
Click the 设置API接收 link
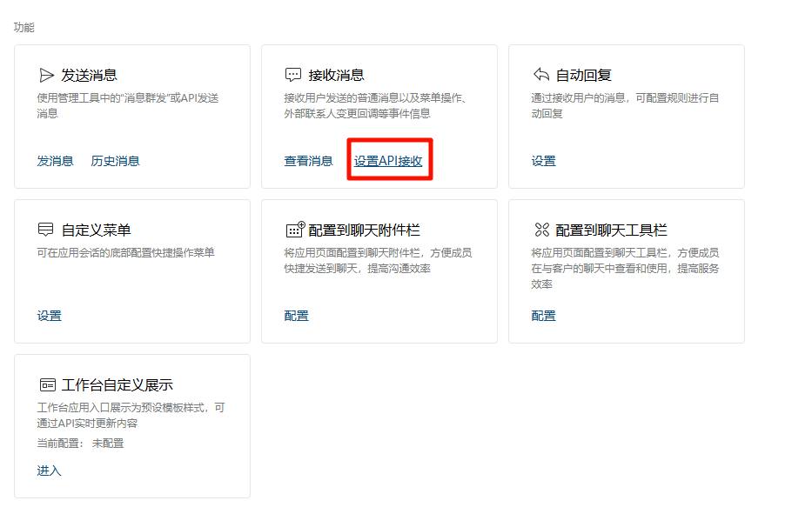click(388, 161)
